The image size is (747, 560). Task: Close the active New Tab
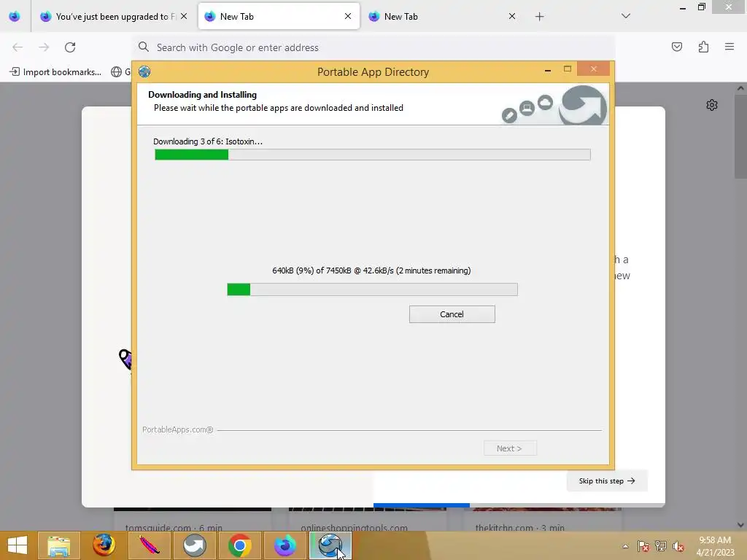click(x=348, y=17)
